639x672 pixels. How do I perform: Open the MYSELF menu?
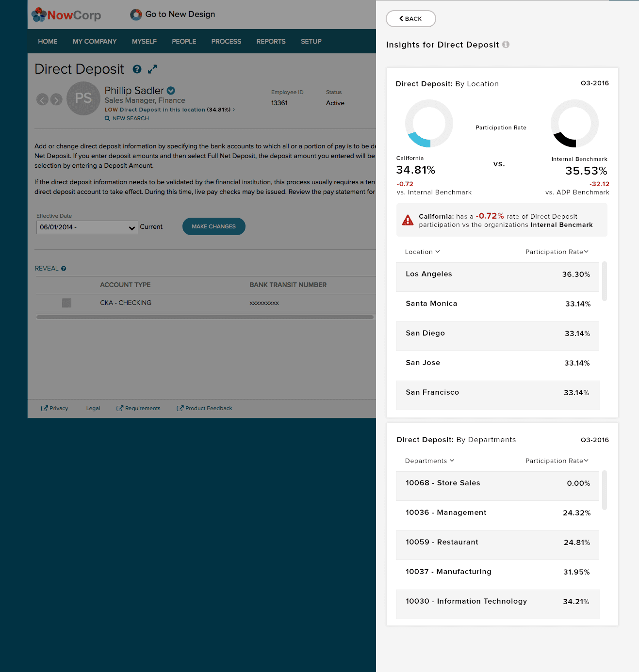click(144, 41)
